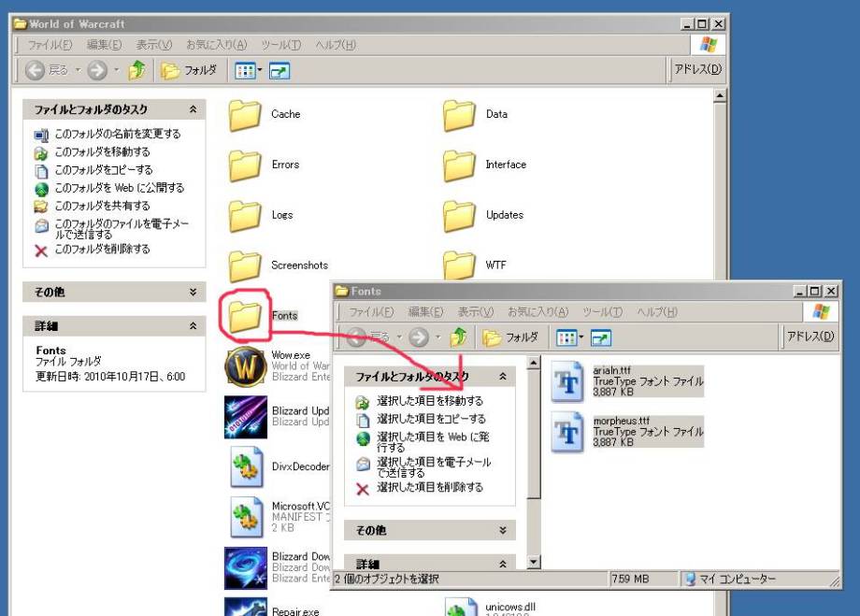The width and height of the screenshot is (860, 616).
Task: Click task pane scroll down arrow in Fonts window
Action: [533, 562]
